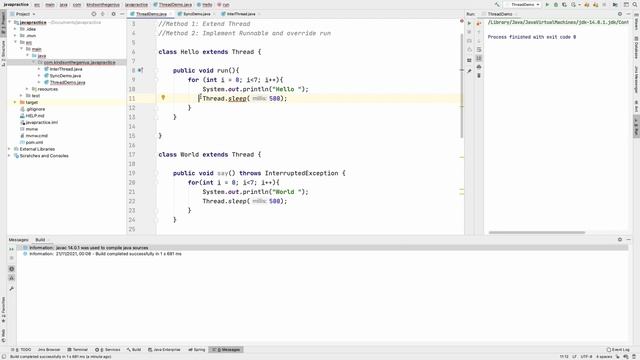Click the intention lightbulb on line 11

coord(163,98)
